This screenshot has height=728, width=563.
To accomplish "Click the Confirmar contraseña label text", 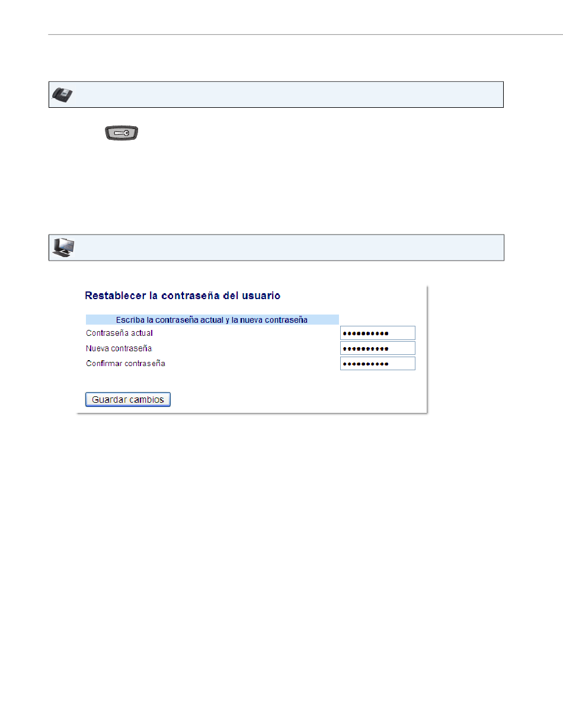I will pyautogui.click(x=126, y=363).
